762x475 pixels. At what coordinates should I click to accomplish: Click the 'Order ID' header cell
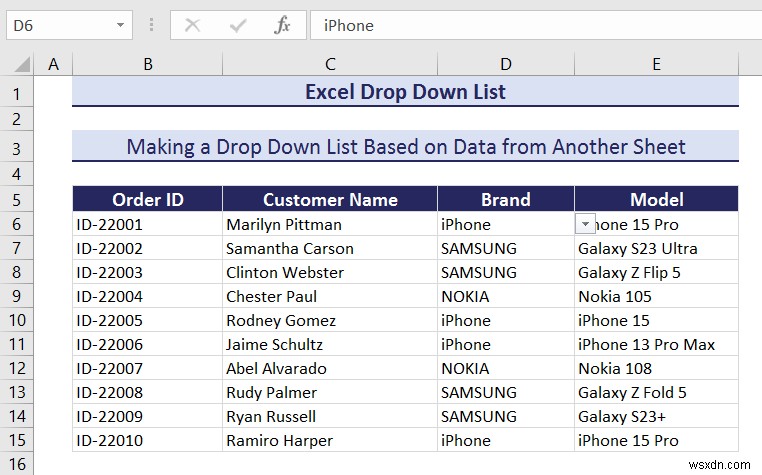click(x=148, y=199)
